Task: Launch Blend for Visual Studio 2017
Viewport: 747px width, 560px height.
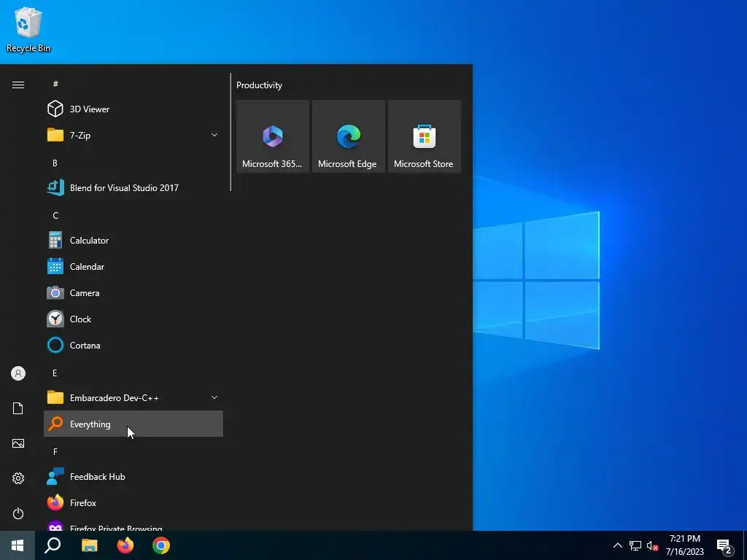Action: pyautogui.click(x=133, y=187)
